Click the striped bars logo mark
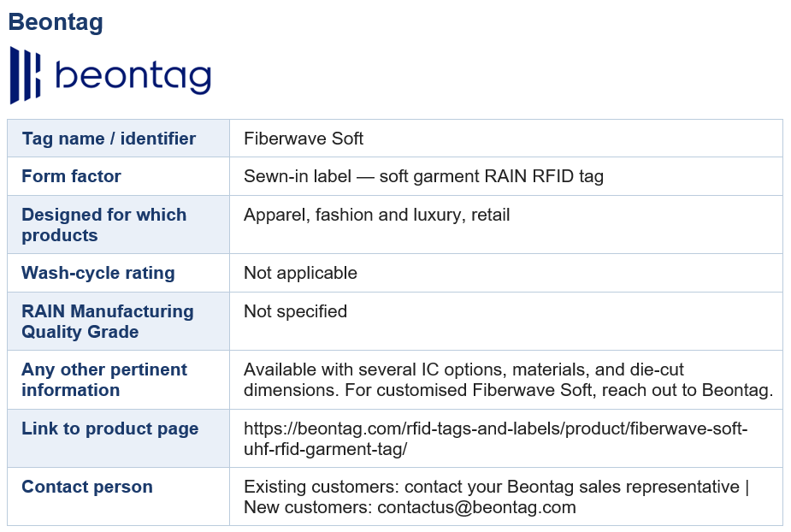This screenshot has width=791, height=532. coord(25,75)
